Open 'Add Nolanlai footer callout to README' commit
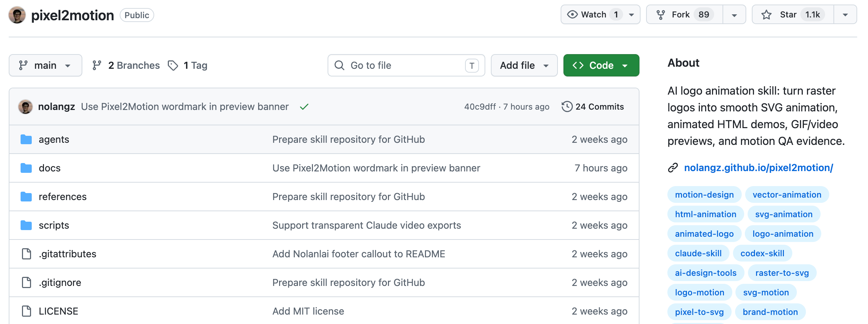Screen dimensions: 868x324 [x=359, y=254]
